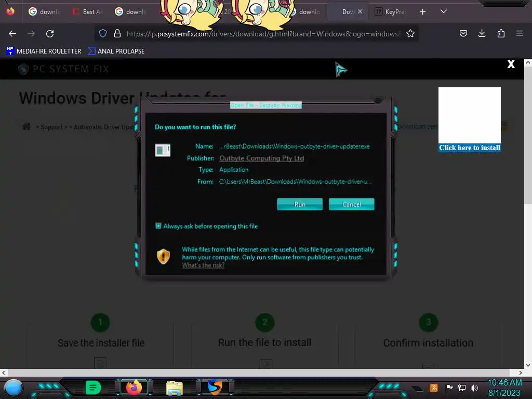Click the Firefox logo in tab bar
This screenshot has width=532, height=399.
coord(10,11)
